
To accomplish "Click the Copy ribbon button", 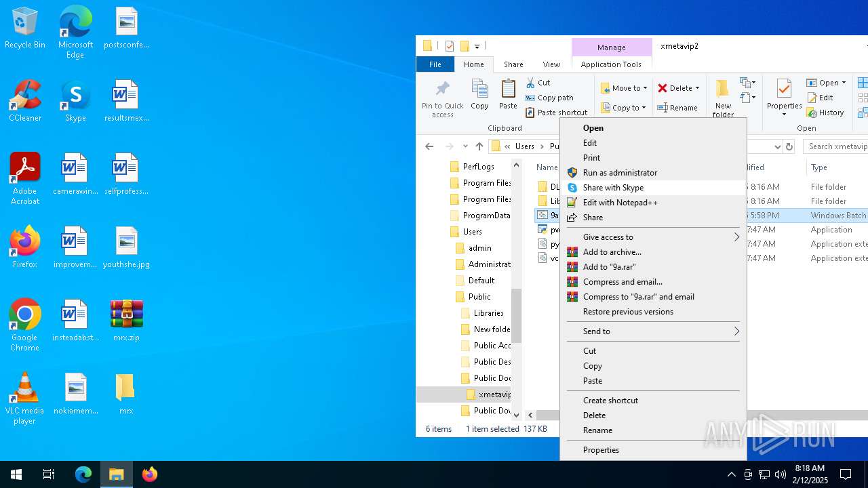I will point(479,95).
